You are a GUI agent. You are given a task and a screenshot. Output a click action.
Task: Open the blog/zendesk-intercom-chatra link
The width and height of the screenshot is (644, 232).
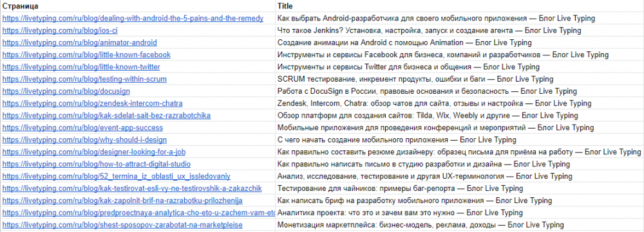tap(92, 103)
